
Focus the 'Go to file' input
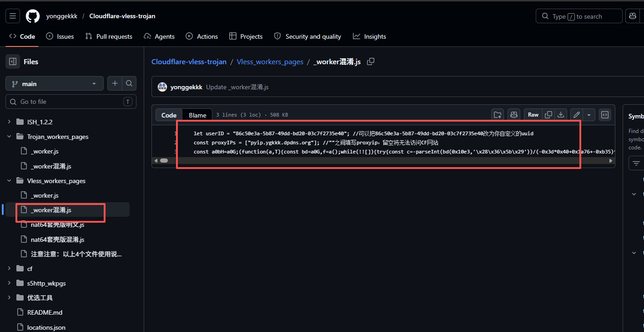[x=71, y=102]
